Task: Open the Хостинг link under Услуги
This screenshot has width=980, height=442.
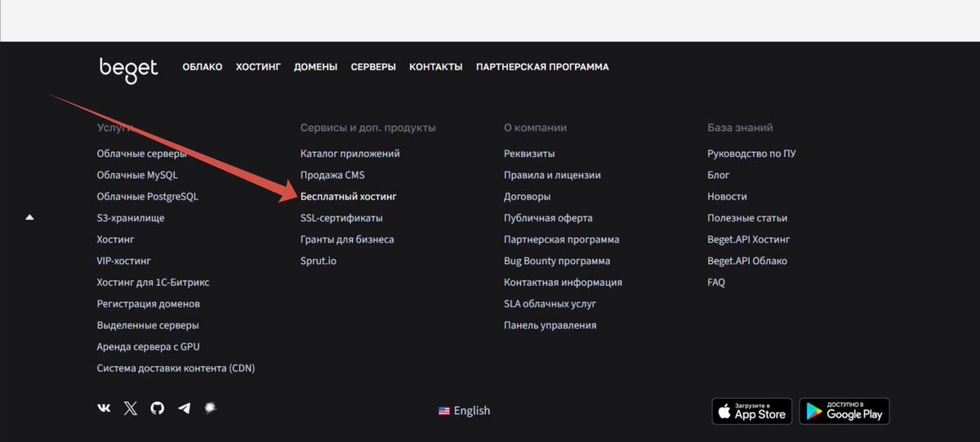Action: 115,239
